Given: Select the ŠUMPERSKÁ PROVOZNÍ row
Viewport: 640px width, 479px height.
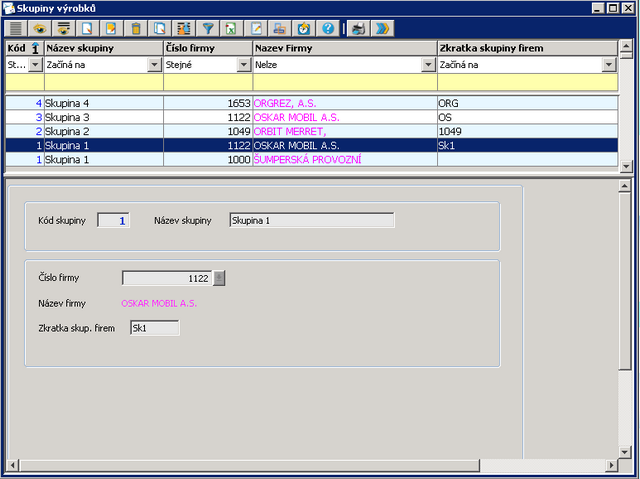Looking at the screenshot, I should (x=300, y=159).
